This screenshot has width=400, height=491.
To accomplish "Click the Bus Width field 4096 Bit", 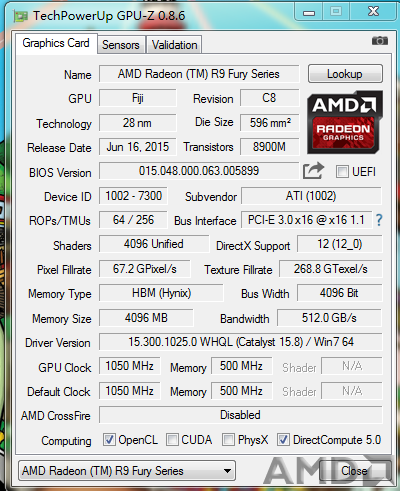I will pos(340,293).
